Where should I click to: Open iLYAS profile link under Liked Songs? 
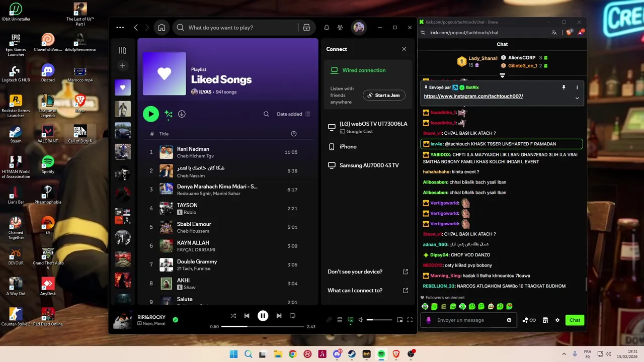point(205,92)
